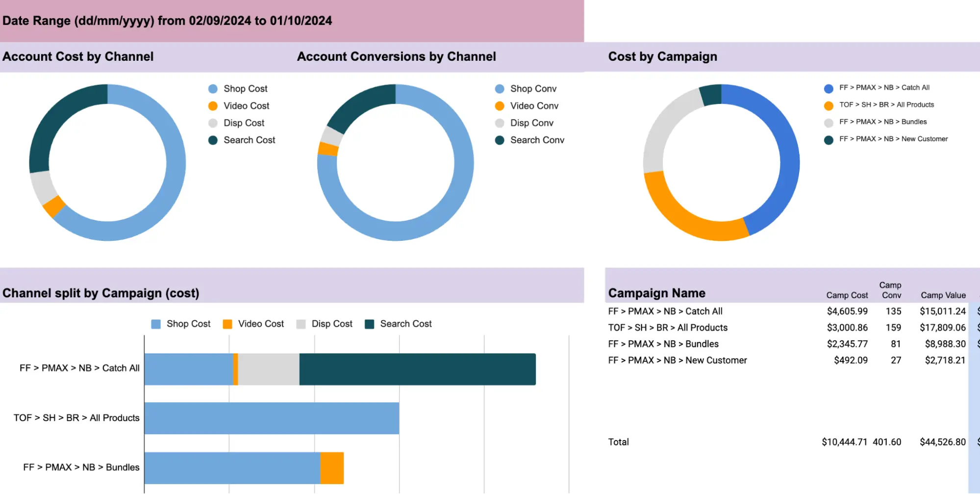Image resolution: width=980 pixels, height=494 pixels.
Task: Click the $2,345.77 cost cell
Action: pos(847,344)
